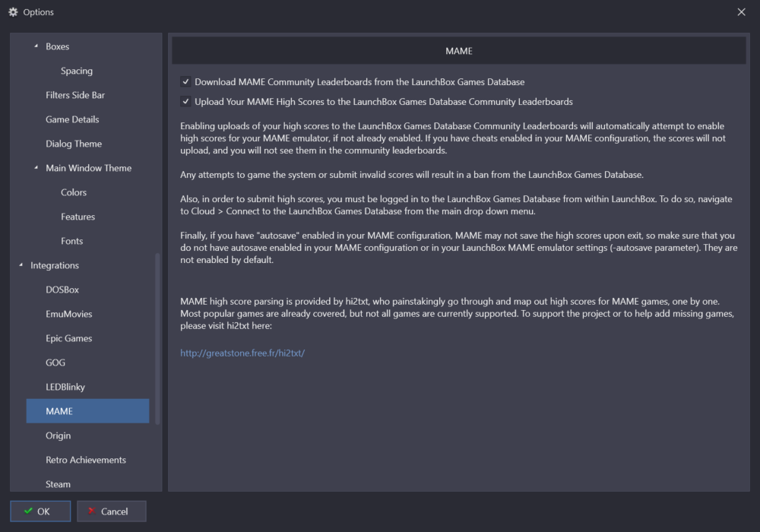760x532 pixels.
Task: Select Retro Achievements in the sidebar
Action: coord(86,460)
